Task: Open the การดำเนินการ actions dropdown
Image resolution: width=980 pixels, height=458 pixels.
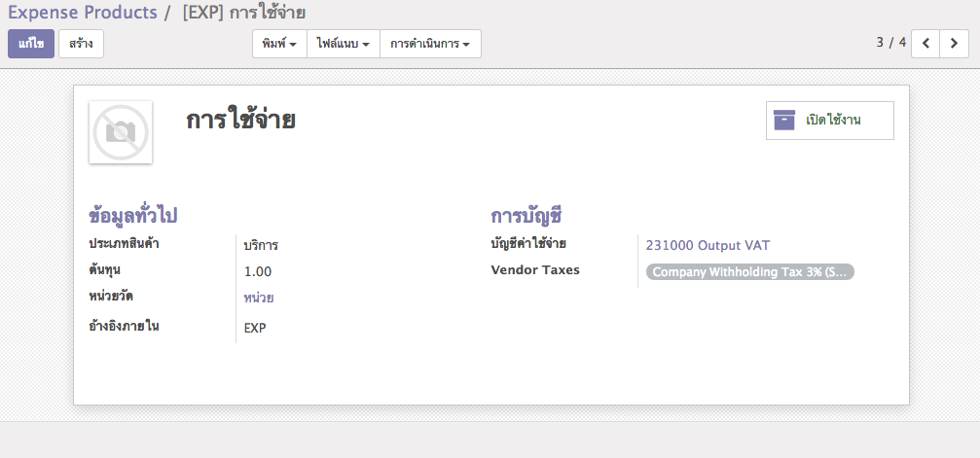Action: click(x=429, y=44)
